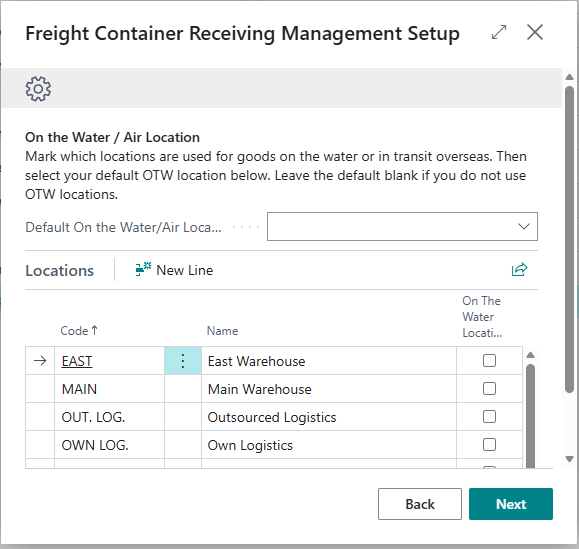Click the row selector arrow for EAST

coord(40,361)
